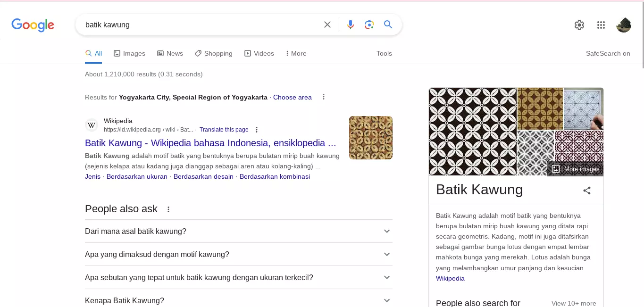
Task: Share the Batik Kawung knowledge panel
Action: coord(587,191)
